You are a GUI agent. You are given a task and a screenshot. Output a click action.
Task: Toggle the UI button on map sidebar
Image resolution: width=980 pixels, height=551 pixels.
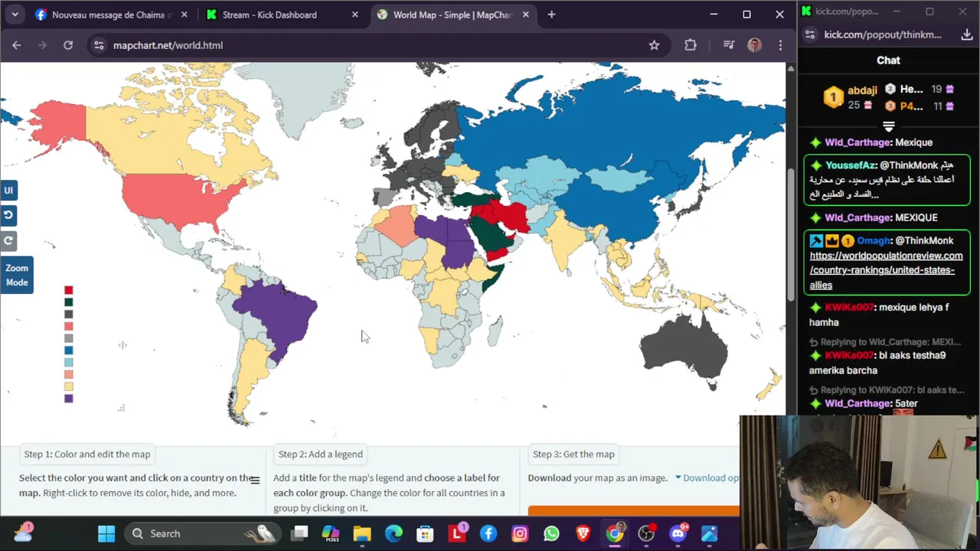(8, 191)
